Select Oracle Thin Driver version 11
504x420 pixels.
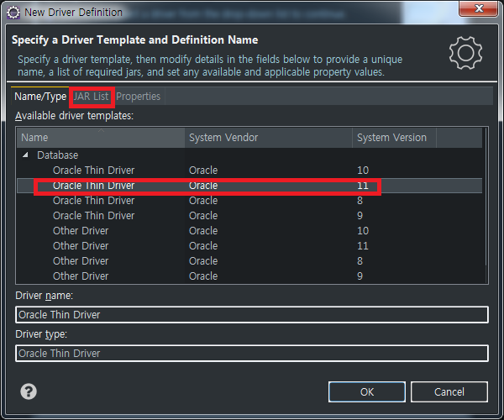pyautogui.click(x=249, y=186)
